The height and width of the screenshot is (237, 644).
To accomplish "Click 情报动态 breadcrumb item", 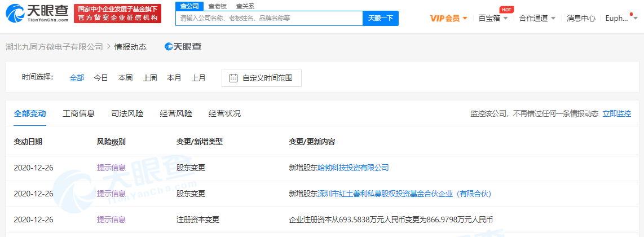I will point(131,47).
